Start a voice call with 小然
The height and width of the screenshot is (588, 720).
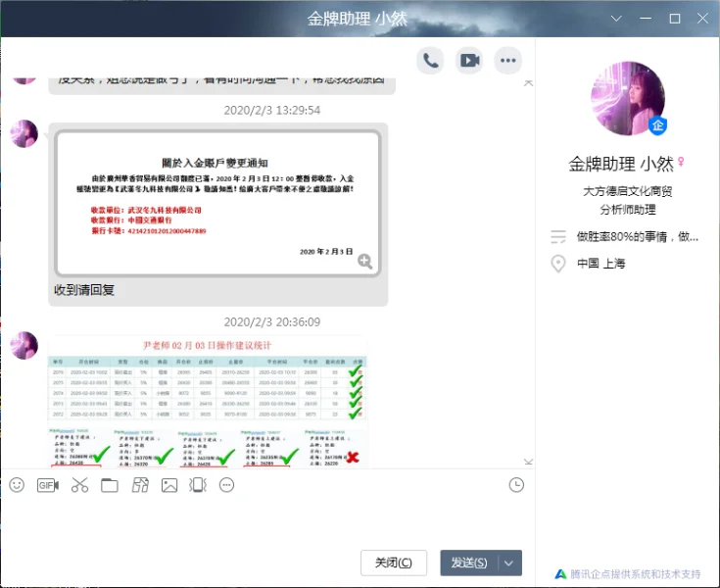[x=430, y=60]
